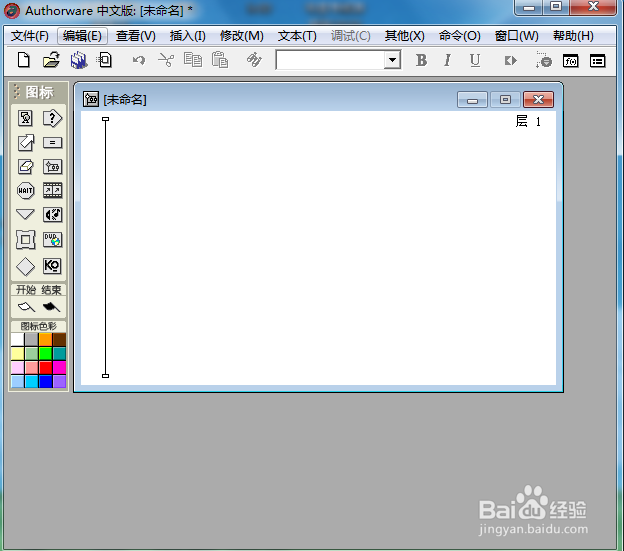
Task: Open the text style dropdown arrow
Action: point(392,60)
